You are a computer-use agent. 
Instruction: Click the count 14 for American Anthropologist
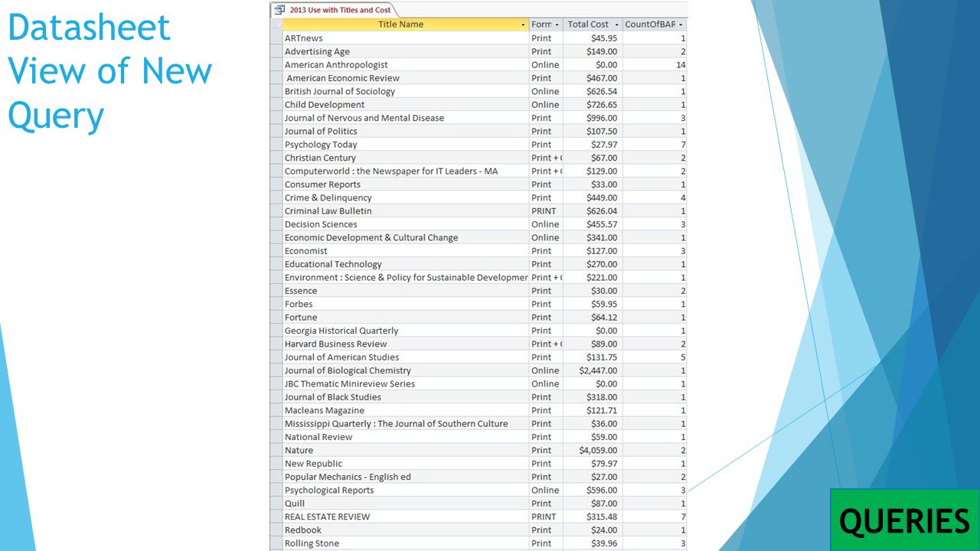pyautogui.click(x=655, y=65)
